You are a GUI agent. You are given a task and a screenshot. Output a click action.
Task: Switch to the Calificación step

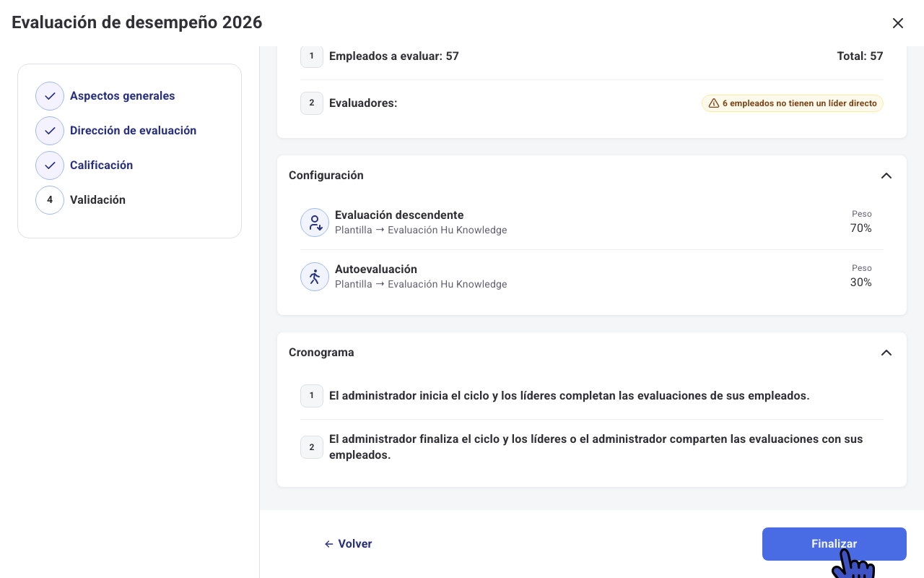pyautogui.click(x=102, y=165)
